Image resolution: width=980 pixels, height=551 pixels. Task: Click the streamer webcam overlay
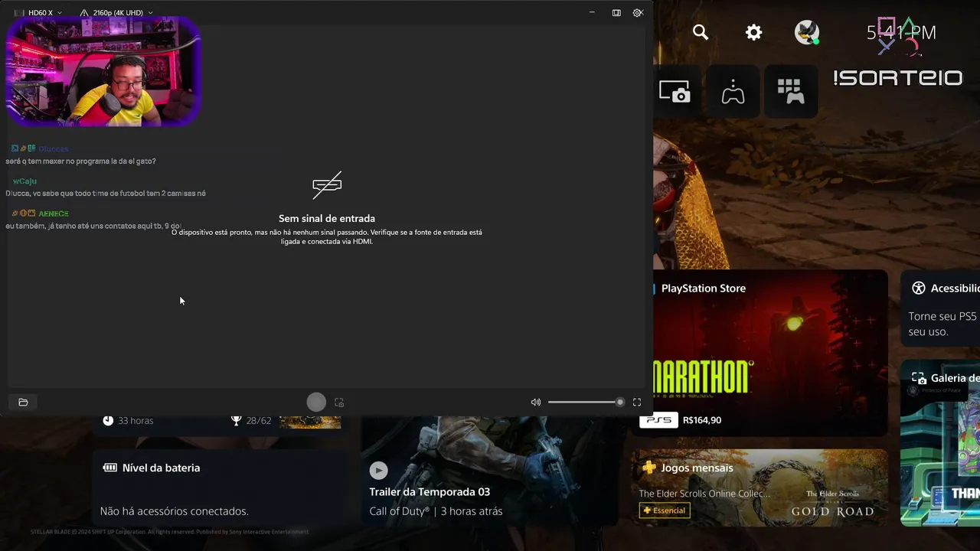(x=103, y=71)
